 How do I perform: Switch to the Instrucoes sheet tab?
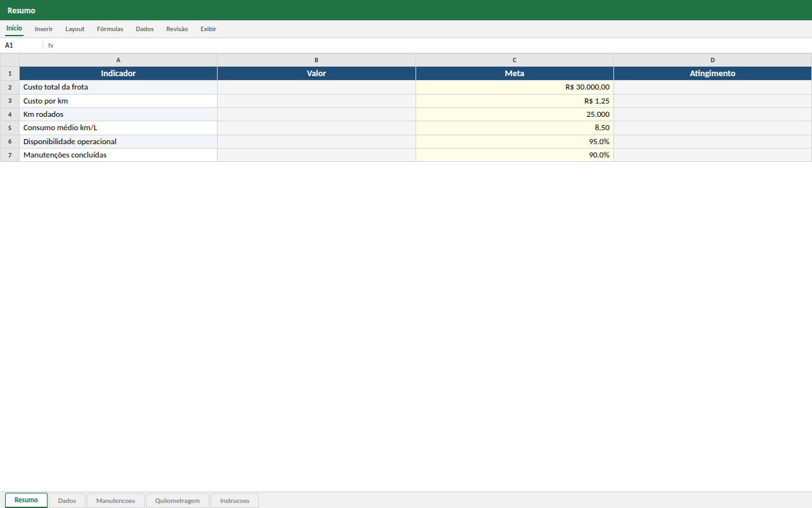[x=235, y=500]
